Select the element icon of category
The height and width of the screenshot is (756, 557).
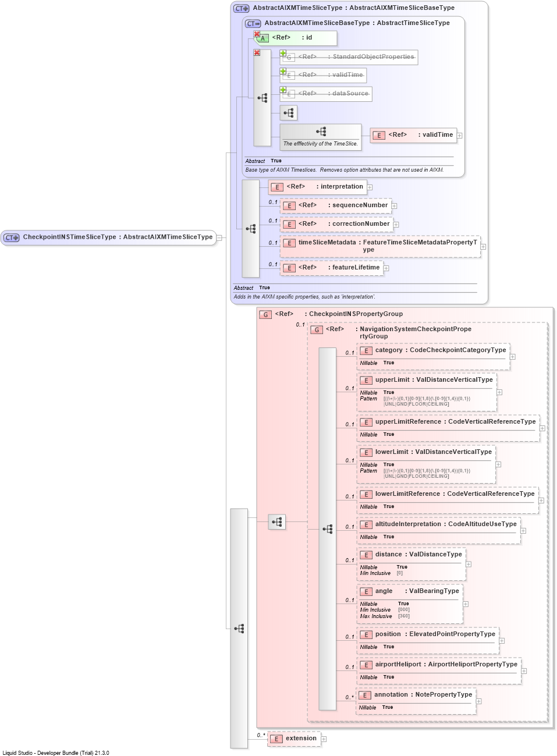coord(366,351)
